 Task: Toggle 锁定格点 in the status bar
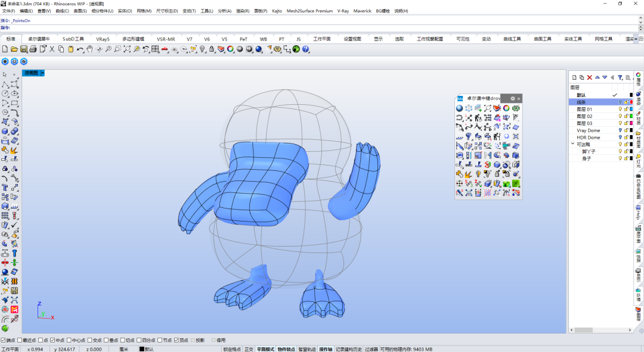pyautogui.click(x=232, y=349)
